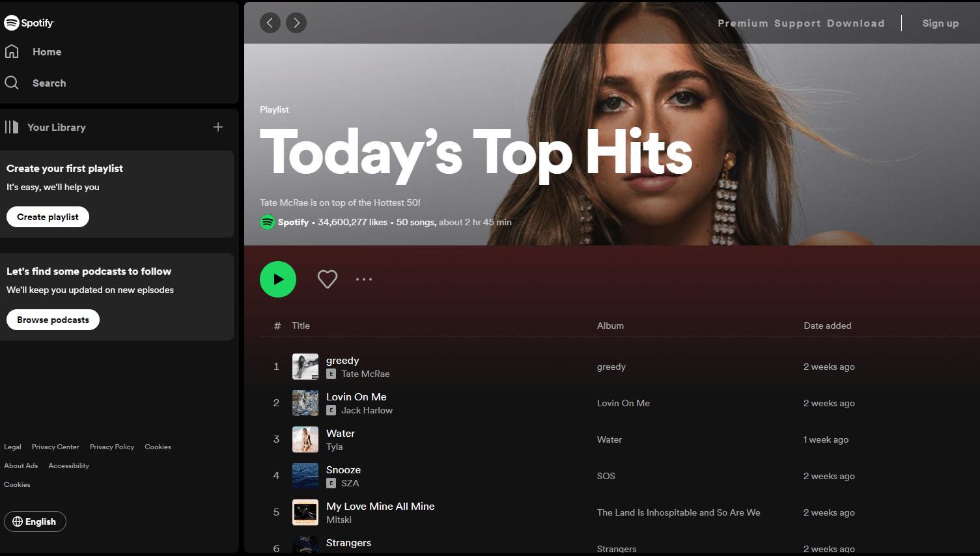Open the Cookies link beside Privacy Policy
This screenshot has width=980, height=556.
[158, 447]
